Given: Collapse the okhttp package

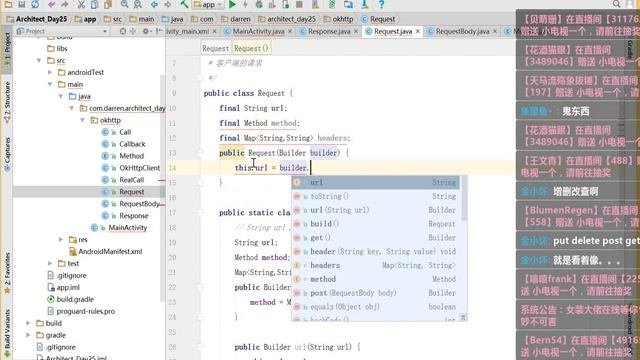Looking at the screenshot, I should (83, 120).
